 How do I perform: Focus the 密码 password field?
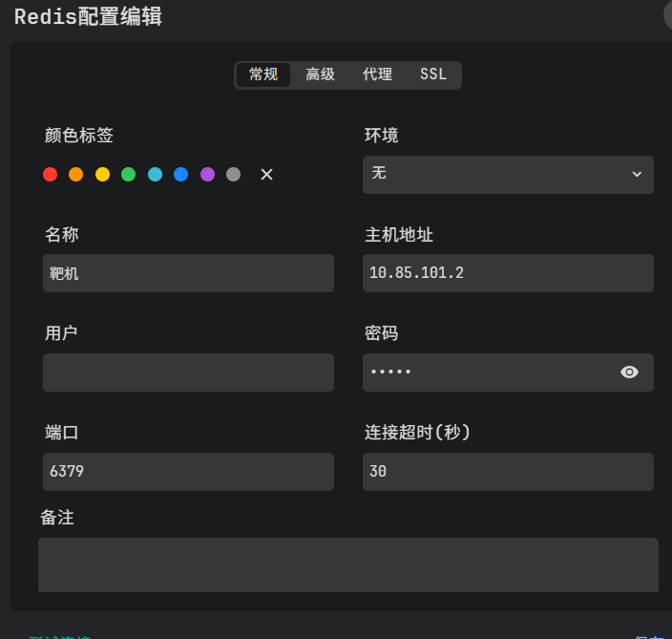click(508, 373)
